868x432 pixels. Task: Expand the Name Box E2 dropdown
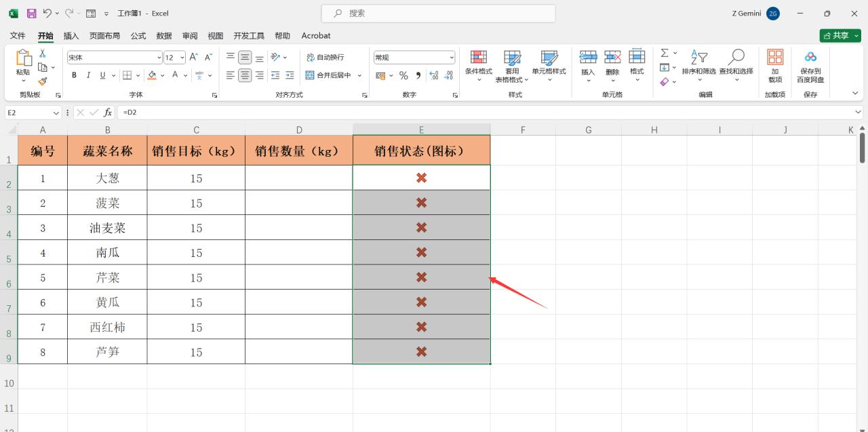56,113
